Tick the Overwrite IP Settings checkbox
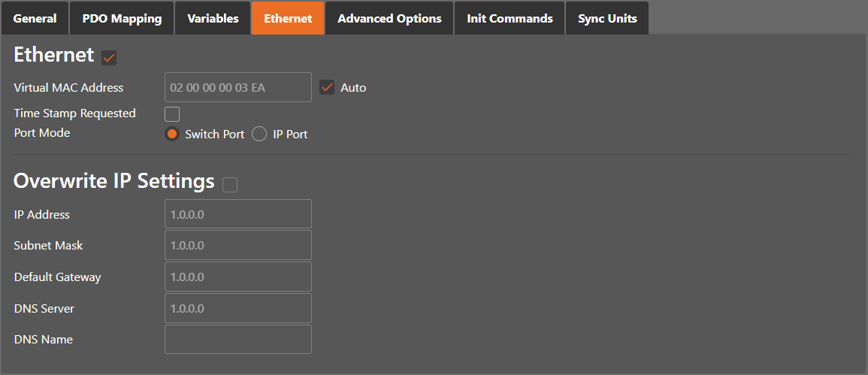This screenshot has height=375, width=868. coord(230,184)
